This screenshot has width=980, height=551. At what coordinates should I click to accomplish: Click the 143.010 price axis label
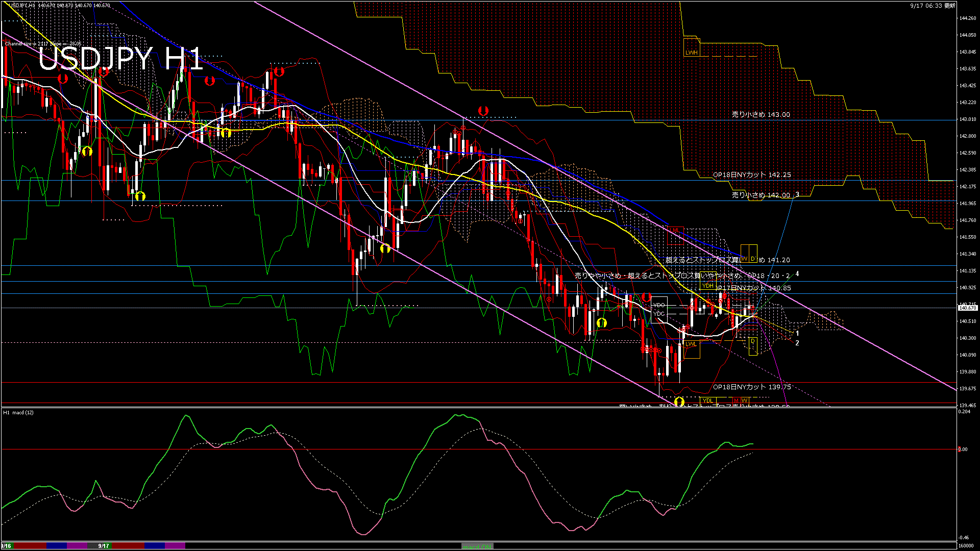point(968,119)
